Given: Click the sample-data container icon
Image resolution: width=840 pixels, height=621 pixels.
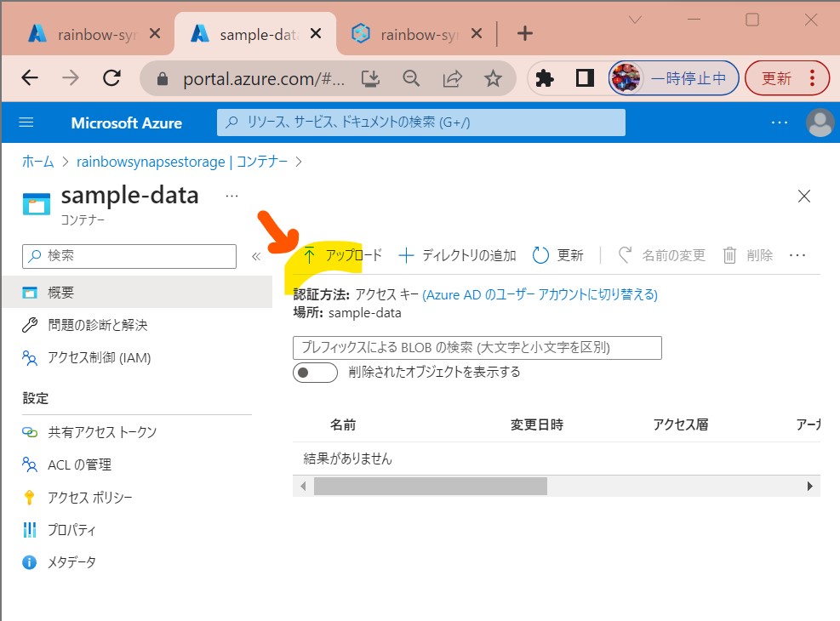Looking at the screenshot, I should [37, 204].
